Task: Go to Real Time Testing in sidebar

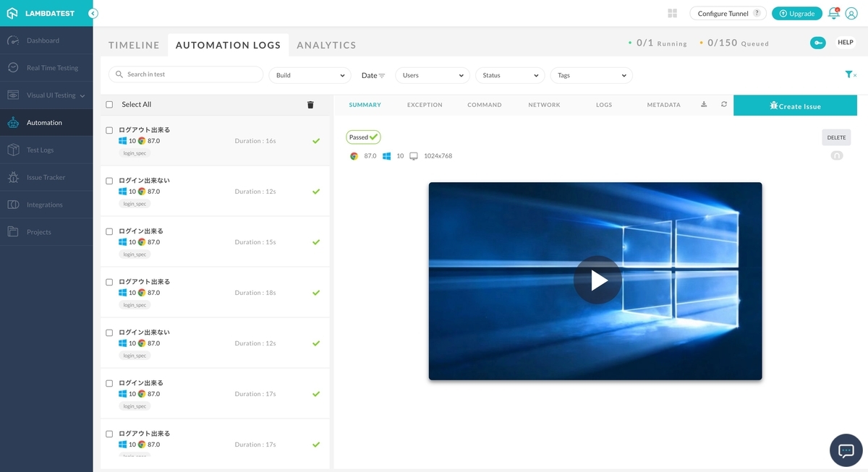Action: [x=46, y=68]
